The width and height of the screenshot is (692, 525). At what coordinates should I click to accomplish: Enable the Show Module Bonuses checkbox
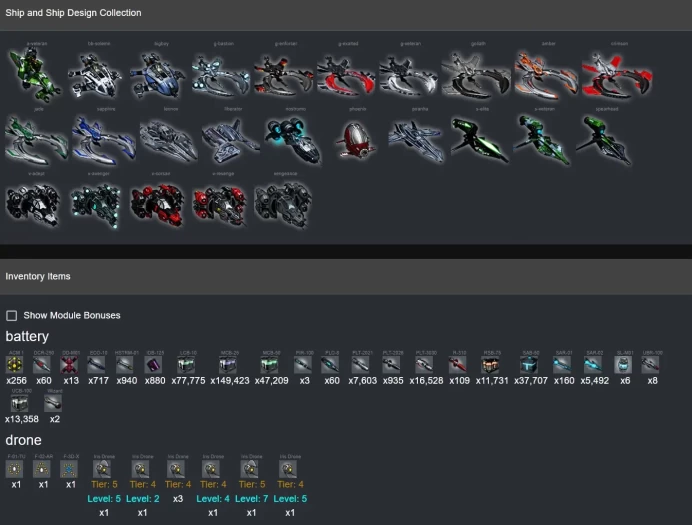(x=11, y=315)
